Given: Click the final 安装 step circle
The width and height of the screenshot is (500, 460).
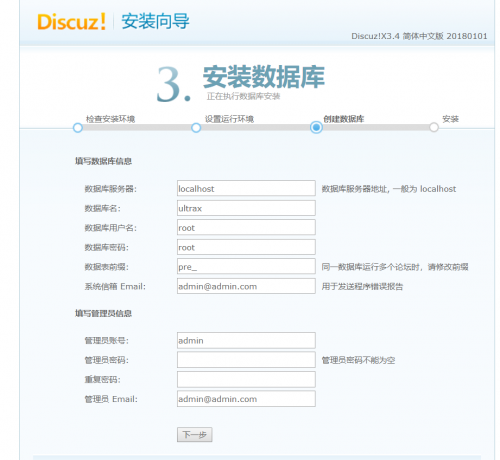Looking at the screenshot, I should 434,127.
